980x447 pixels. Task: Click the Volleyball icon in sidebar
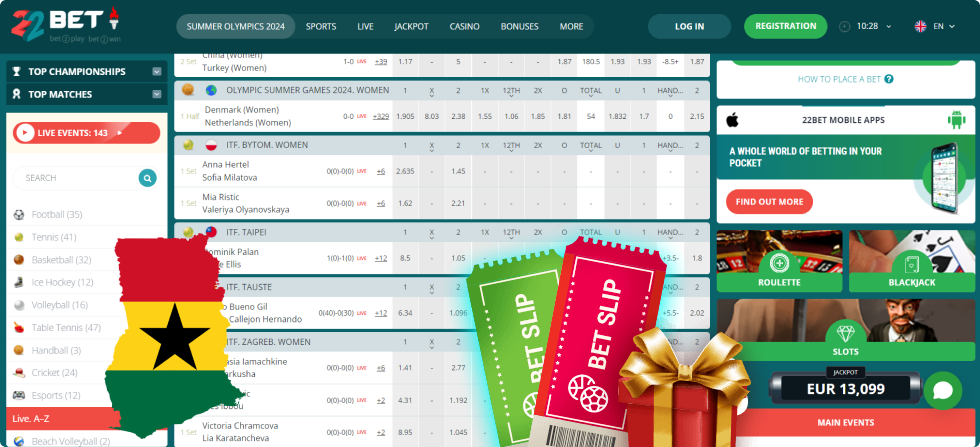click(x=19, y=305)
